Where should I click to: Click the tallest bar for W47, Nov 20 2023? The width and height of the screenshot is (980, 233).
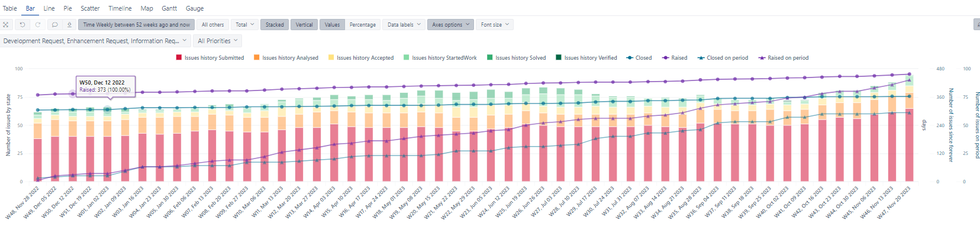click(909, 129)
